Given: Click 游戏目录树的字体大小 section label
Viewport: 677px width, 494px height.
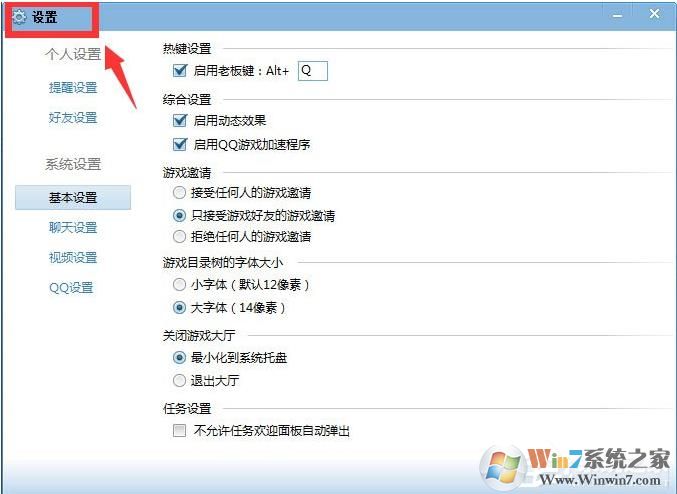Looking at the screenshot, I should [223, 262].
